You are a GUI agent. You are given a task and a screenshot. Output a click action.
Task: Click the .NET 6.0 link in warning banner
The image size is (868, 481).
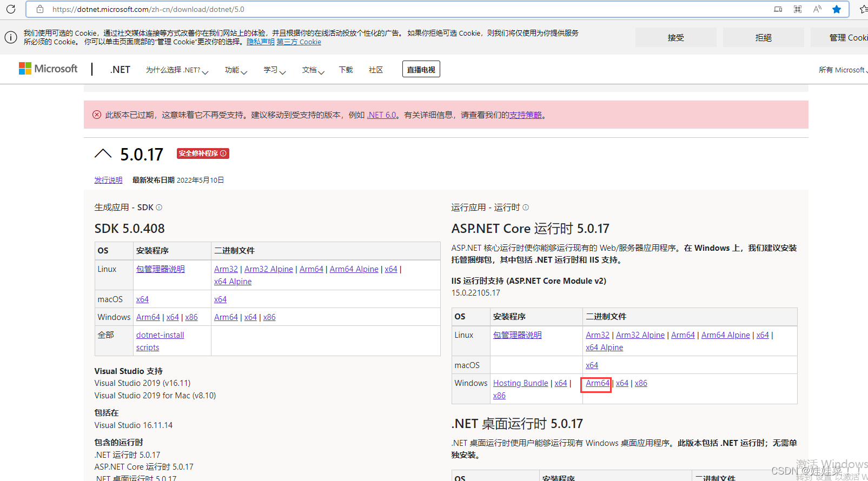click(x=382, y=115)
